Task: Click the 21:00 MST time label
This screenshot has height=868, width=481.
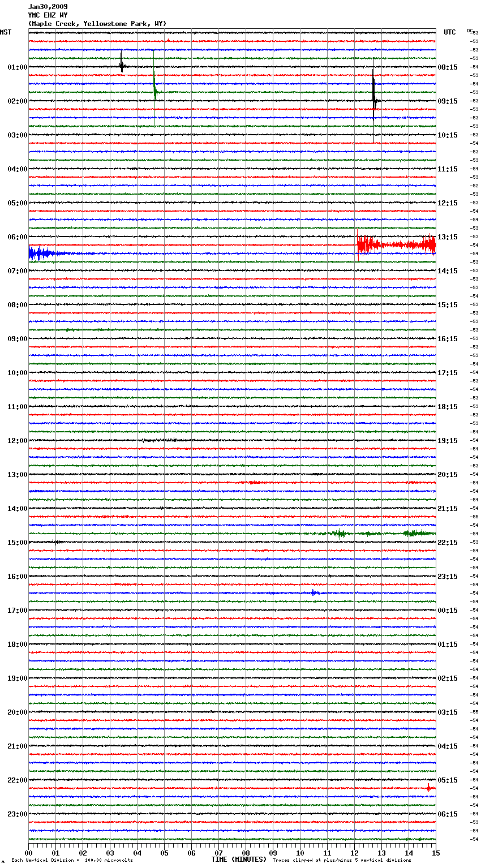Action: 18,746
